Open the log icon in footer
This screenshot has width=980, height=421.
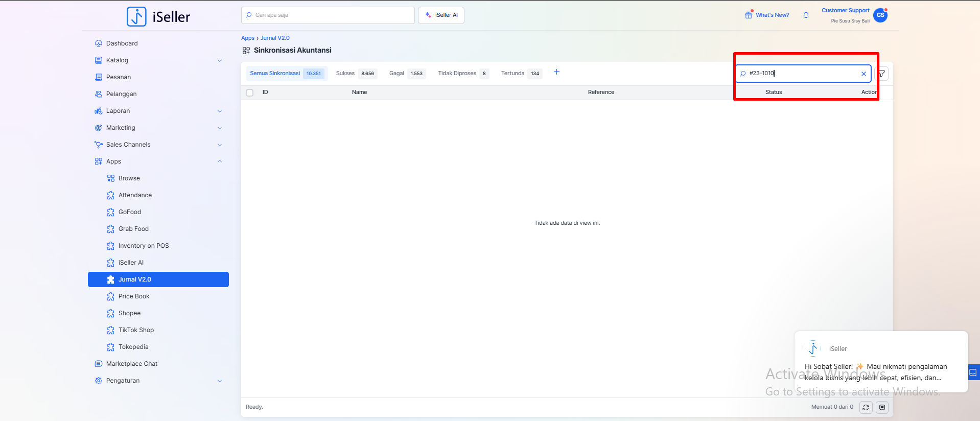pos(882,407)
